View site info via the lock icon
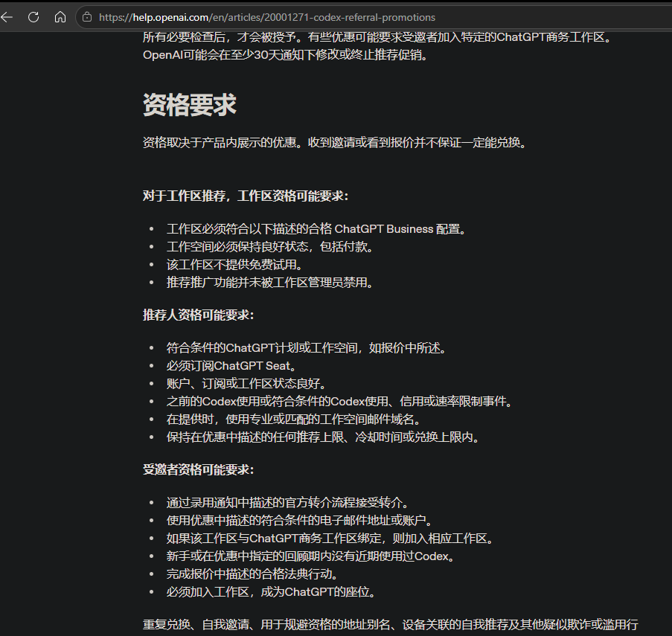This screenshot has width=672, height=636. [x=87, y=17]
